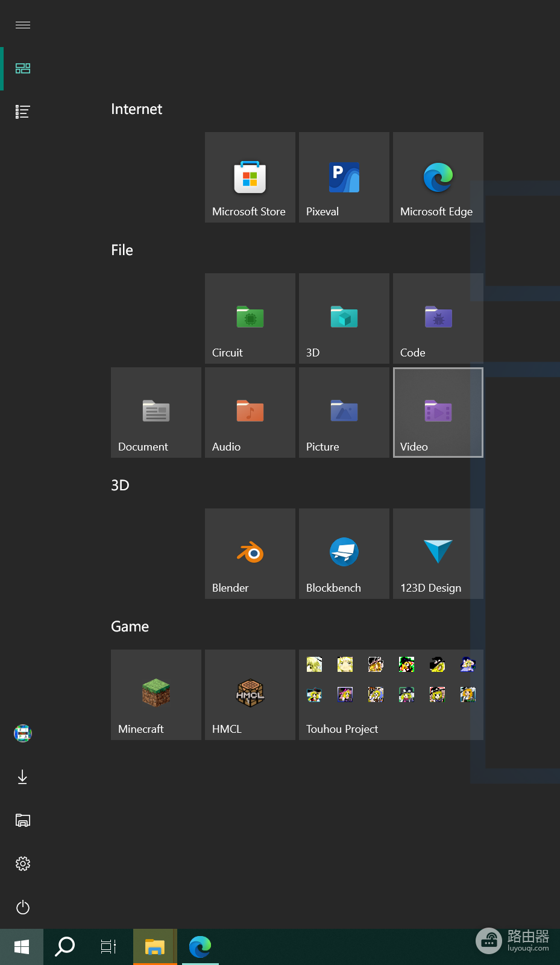The image size is (560, 965).
Task: Switch to Microsoft Edge on taskbar
Action: click(200, 947)
